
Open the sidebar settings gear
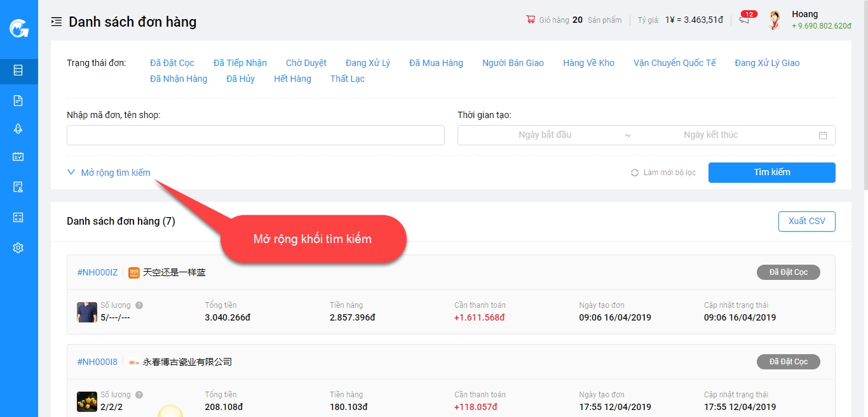(18, 248)
